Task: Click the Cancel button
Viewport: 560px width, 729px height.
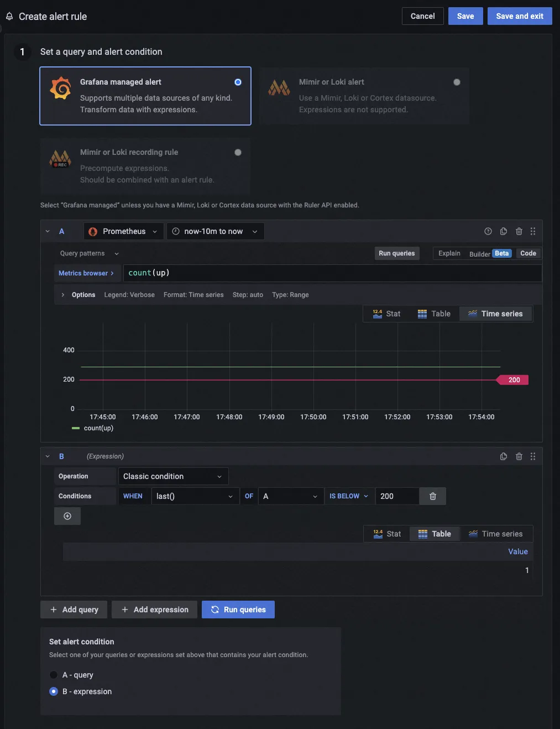Action: (x=423, y=16)
